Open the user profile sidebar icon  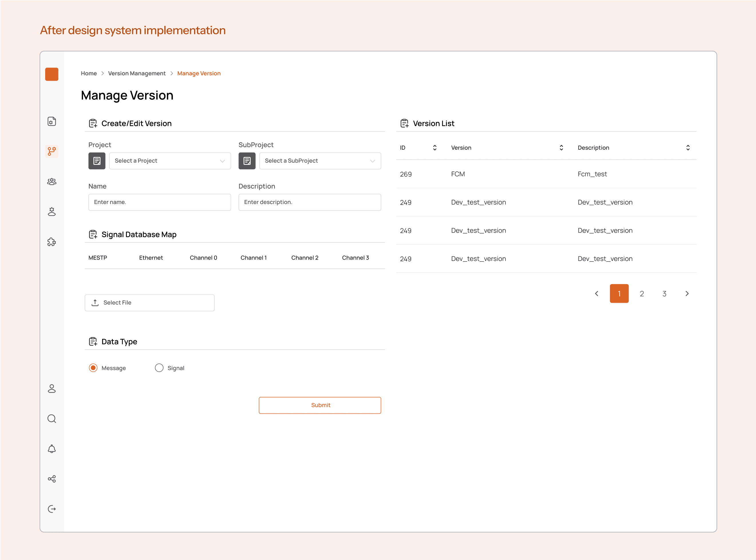coord(52,389)
